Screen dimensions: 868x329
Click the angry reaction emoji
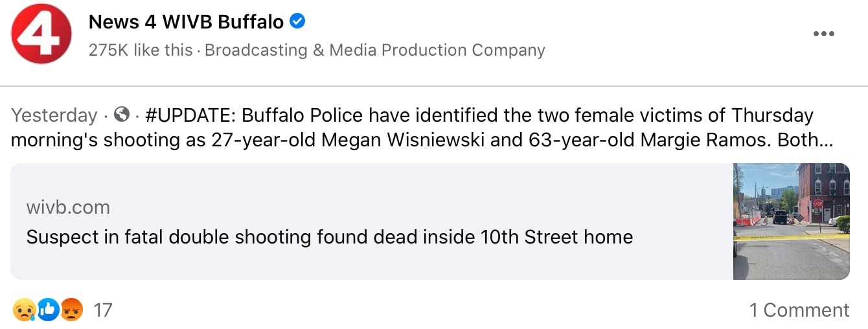(x=71, y=310)
